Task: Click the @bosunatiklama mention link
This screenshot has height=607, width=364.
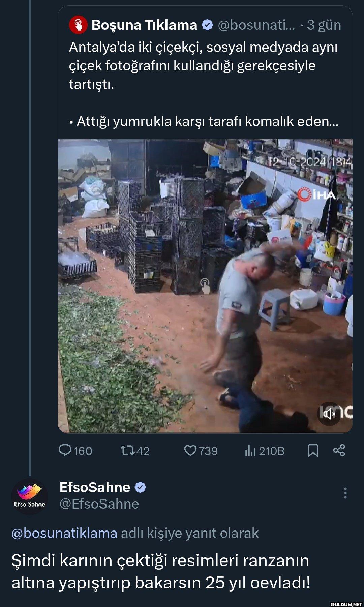Action: 64,533
